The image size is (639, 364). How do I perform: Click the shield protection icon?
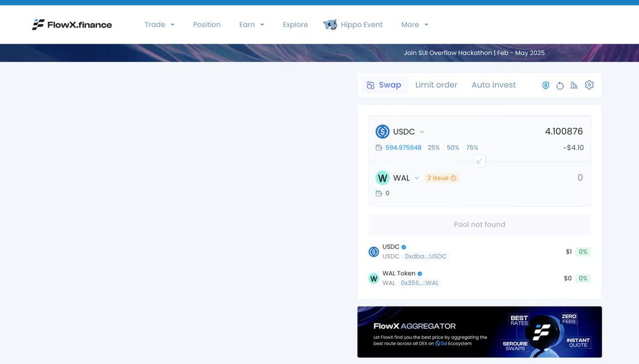[546, 85]
